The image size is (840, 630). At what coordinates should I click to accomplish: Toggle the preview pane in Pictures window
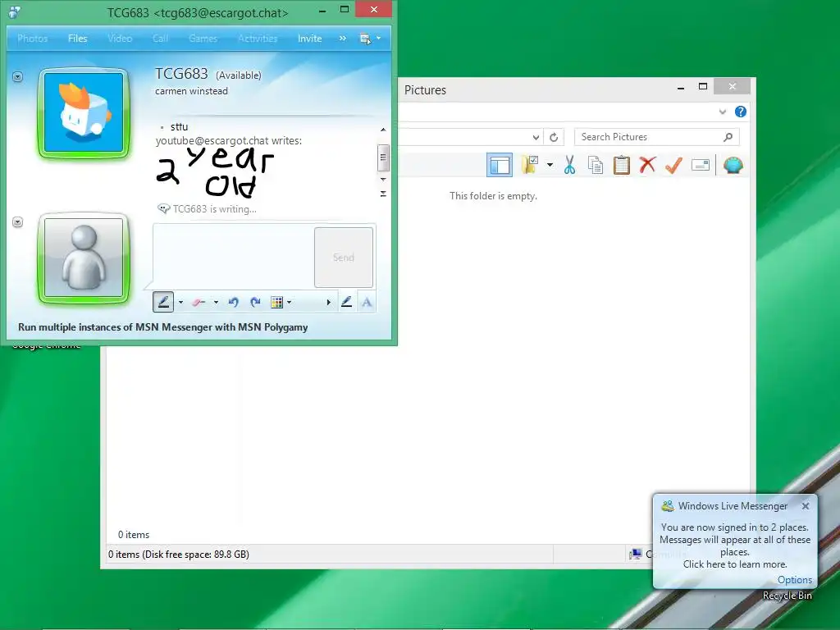click(x=500, y=165)
